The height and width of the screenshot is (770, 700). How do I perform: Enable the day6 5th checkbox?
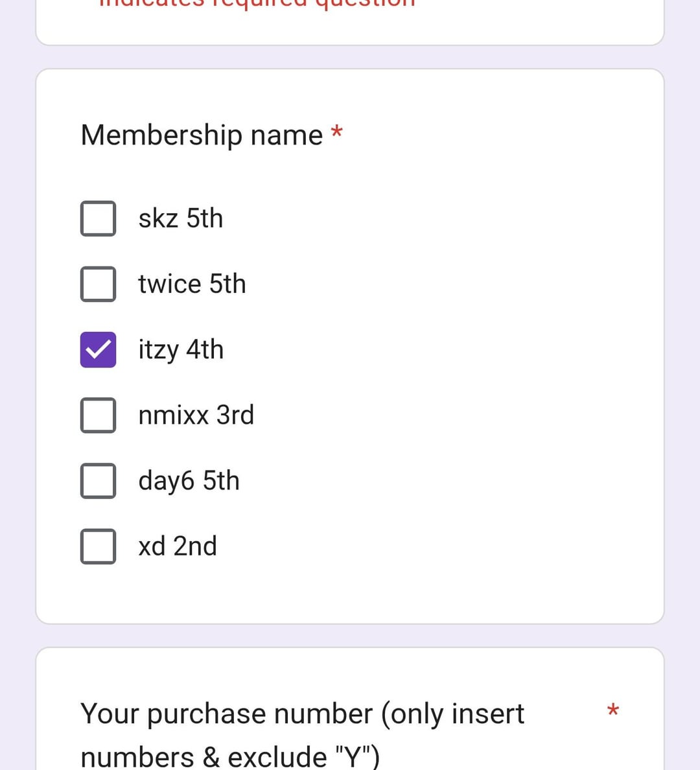pyautogui.click(x=98, y=481)
